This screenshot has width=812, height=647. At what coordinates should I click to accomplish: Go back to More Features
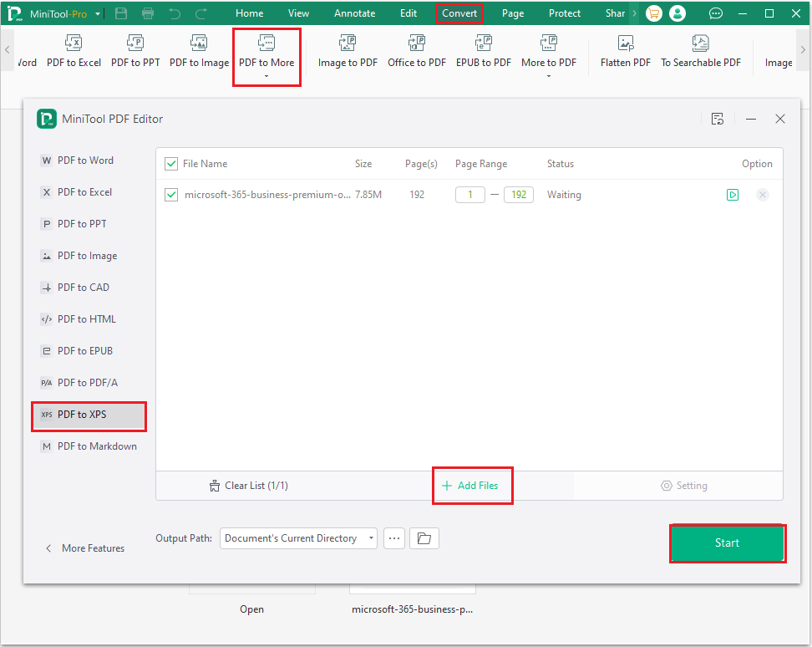(85, 548)
